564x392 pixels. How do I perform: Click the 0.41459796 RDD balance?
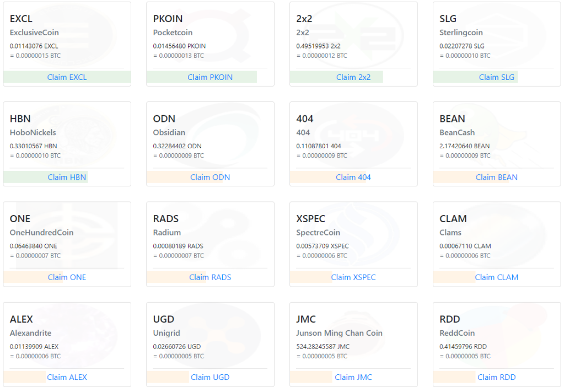click(463, 347)
